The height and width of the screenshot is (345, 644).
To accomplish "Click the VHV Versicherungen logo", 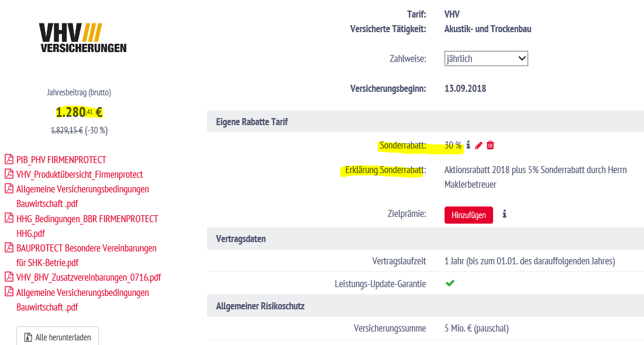I will pos(84,38).
